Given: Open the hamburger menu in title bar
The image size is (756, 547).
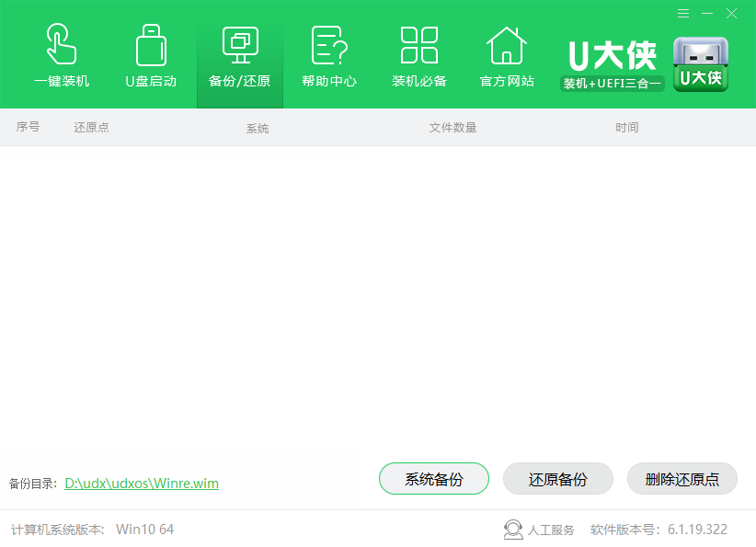Looking at the screenshot, I should [x=682, y=14].
